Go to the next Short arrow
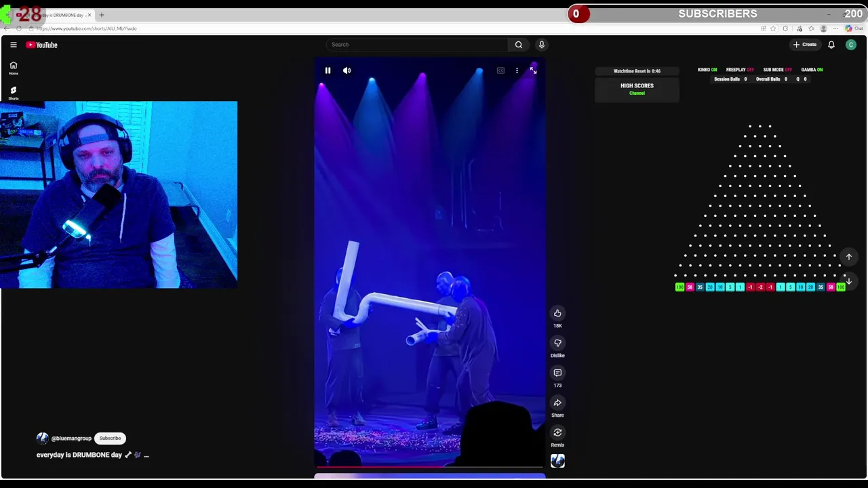 coord(848,281)
